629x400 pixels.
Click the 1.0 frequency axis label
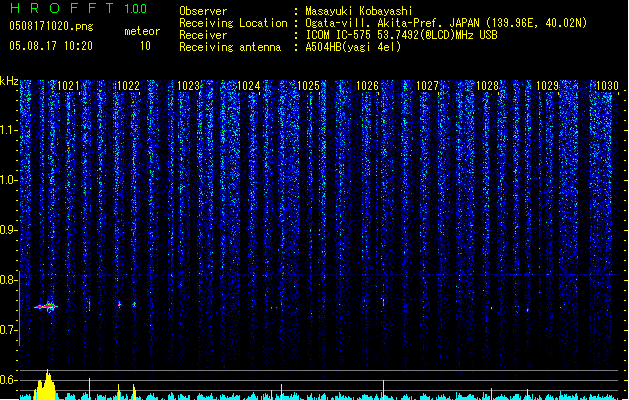pos(8,180)
